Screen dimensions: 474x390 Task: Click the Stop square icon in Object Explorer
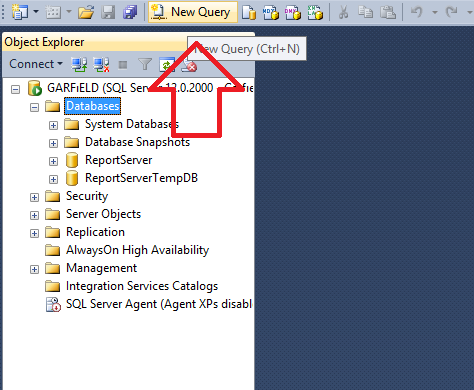click(x=123, y=65)
